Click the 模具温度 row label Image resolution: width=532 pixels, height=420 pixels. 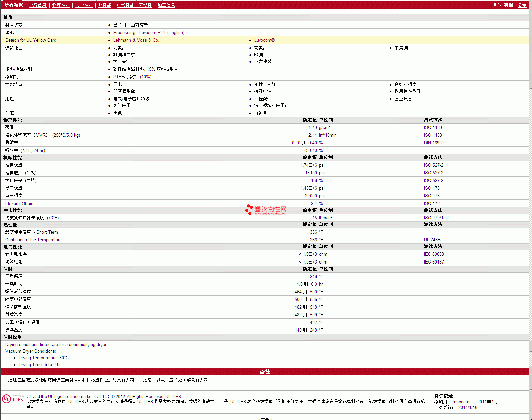click(x=14, y=330)
